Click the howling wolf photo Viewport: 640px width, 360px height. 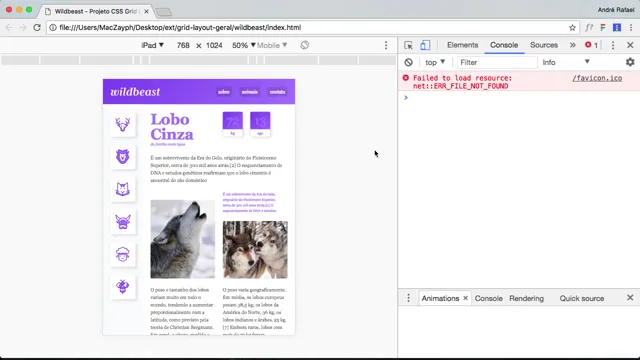(x=182, y=239)
